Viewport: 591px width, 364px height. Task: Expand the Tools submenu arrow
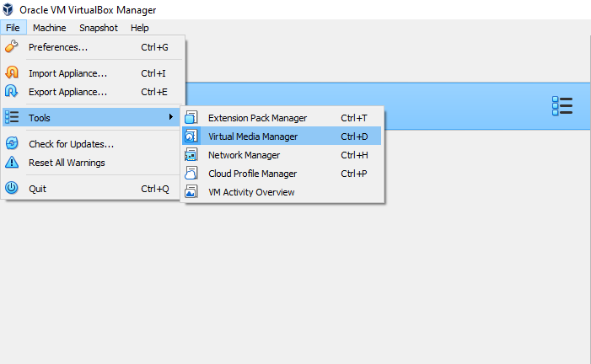171,117
